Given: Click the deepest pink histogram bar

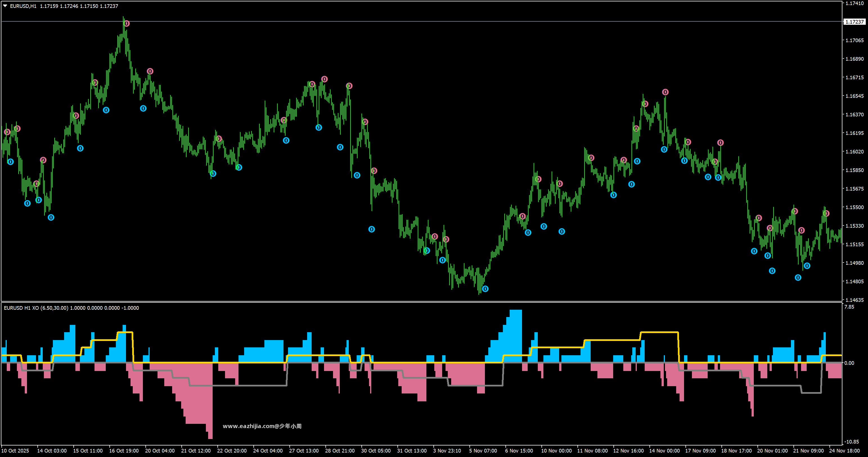Looking at the screenshot, I should point(210,401).
